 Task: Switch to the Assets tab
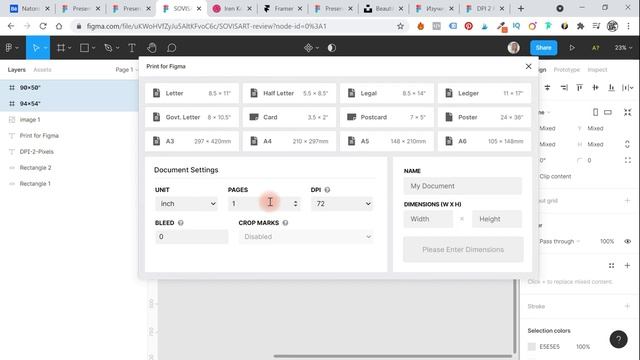coord(42,70)
